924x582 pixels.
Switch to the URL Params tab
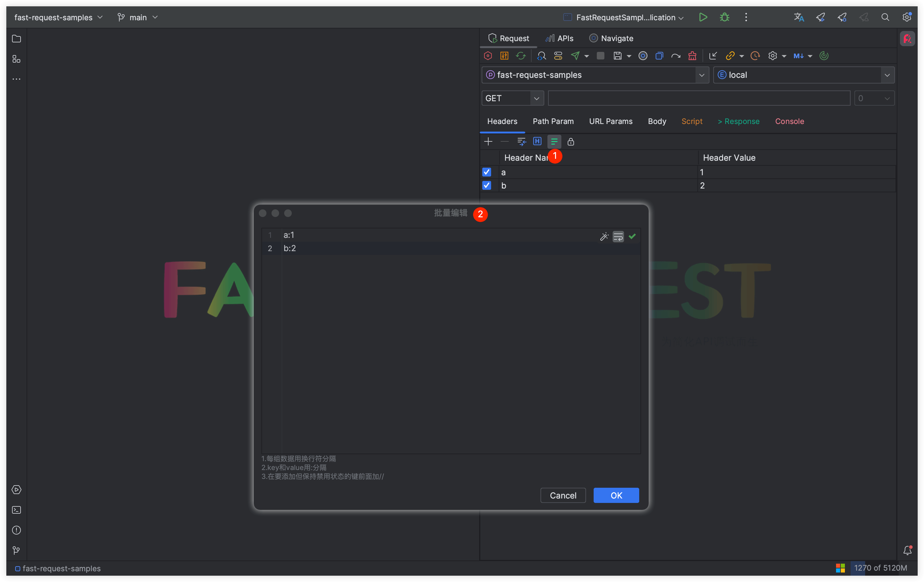(610, 121)
